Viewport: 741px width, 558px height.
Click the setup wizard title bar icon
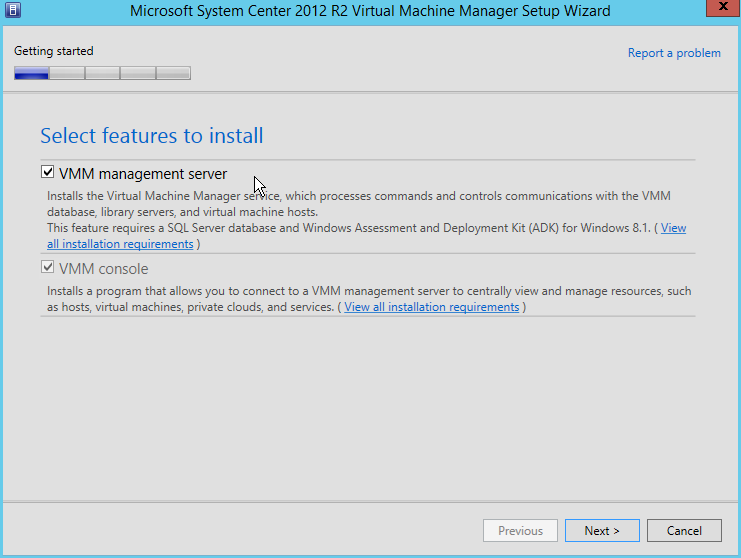(13, 9)
